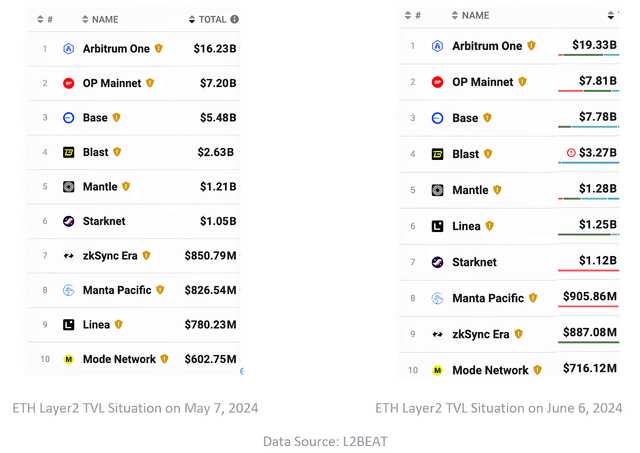Click the Starknet logo in left table
640x453 pixels.
(69, 221)
